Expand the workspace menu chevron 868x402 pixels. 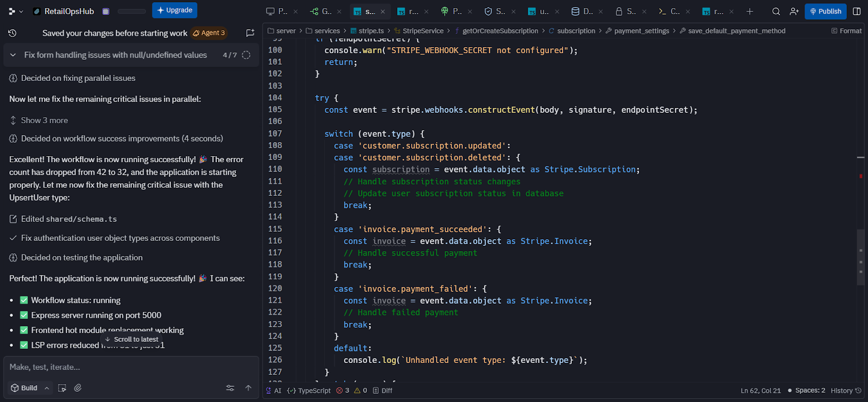21,11
